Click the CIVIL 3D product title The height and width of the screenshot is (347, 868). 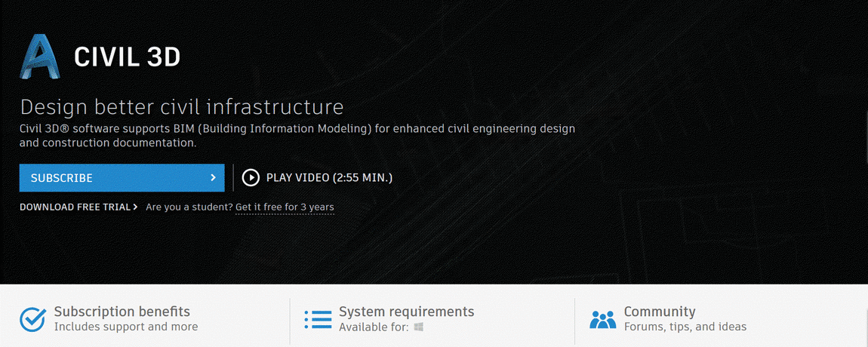[128, 57]
